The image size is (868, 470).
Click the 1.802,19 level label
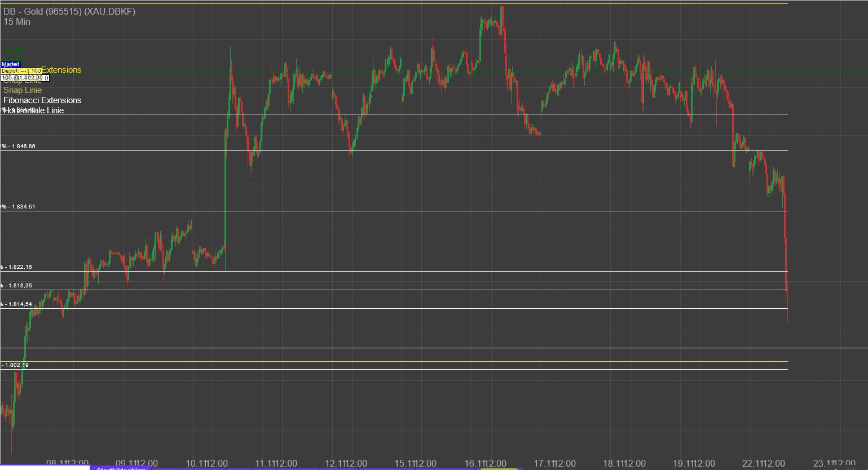15,365
